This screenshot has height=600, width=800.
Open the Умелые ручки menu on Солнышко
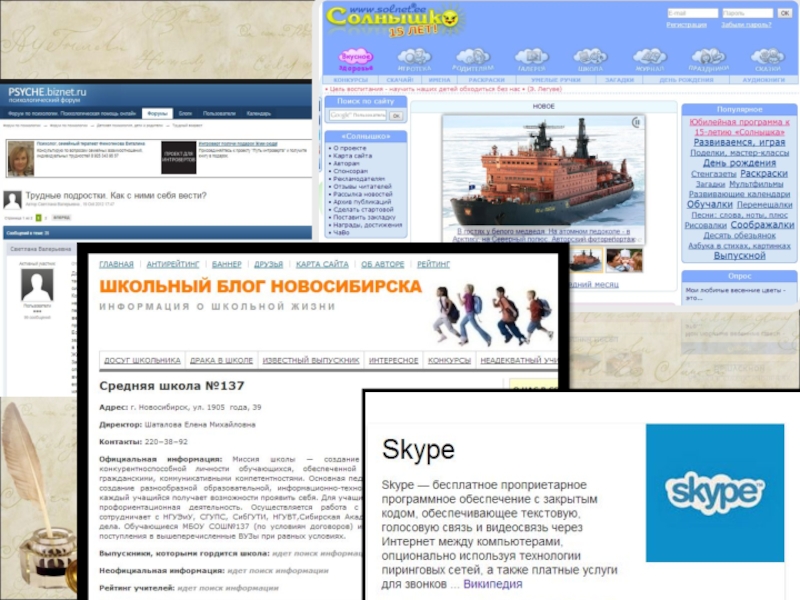click(556, 80)
